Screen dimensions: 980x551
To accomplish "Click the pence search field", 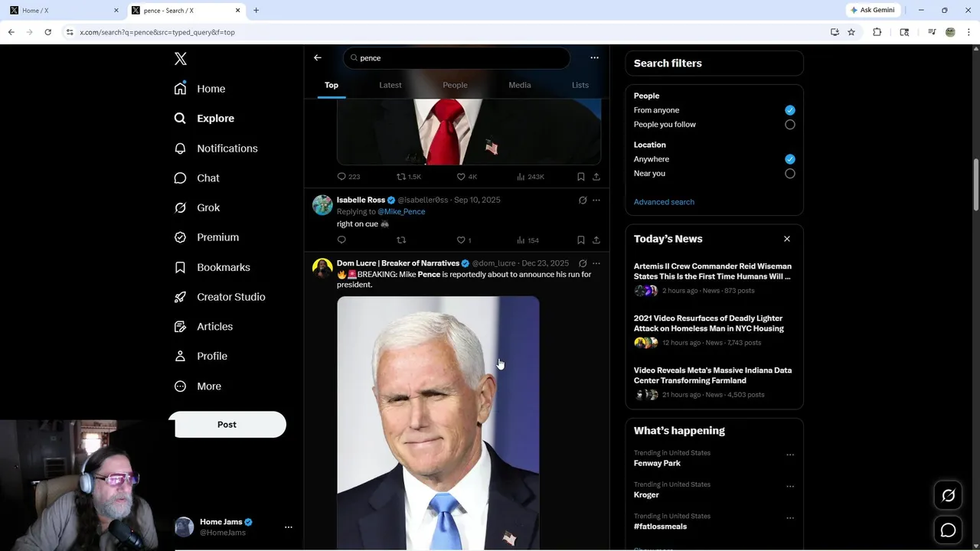I will [456, 58].
